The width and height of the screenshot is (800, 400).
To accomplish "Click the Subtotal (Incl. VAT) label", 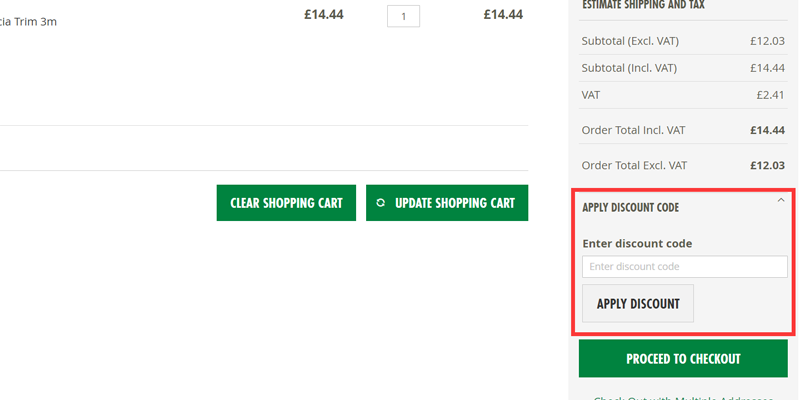I will pos(629,68).
